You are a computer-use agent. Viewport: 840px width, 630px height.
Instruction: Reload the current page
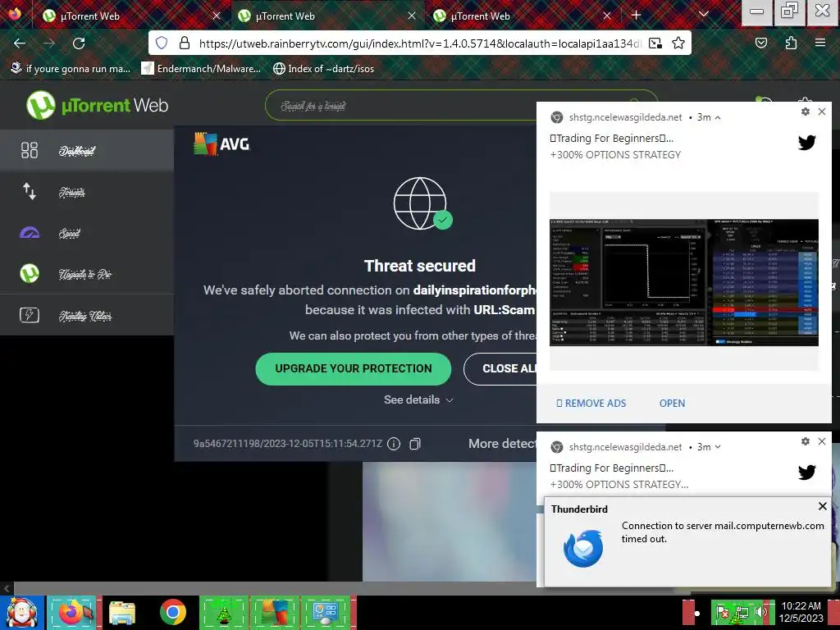[79, 43]
